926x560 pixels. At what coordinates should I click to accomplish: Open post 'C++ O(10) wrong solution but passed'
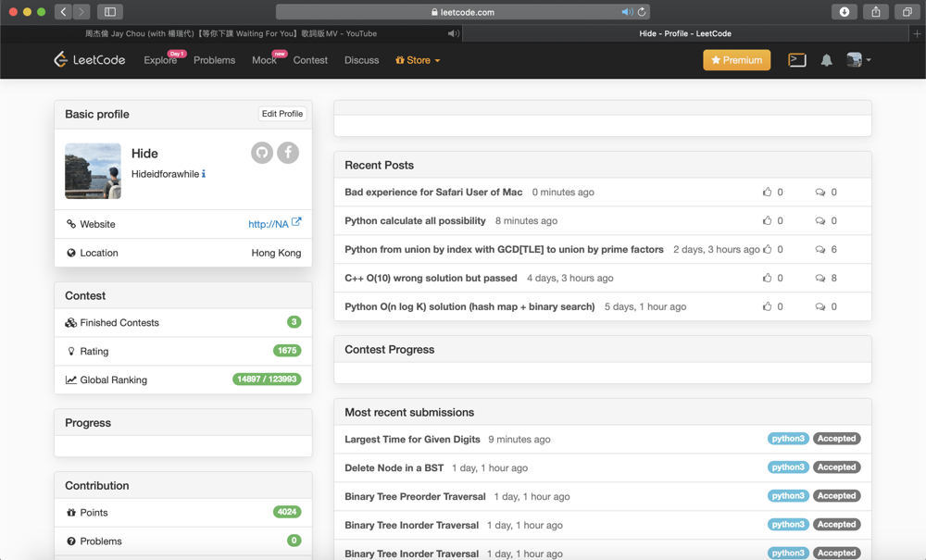431,278
